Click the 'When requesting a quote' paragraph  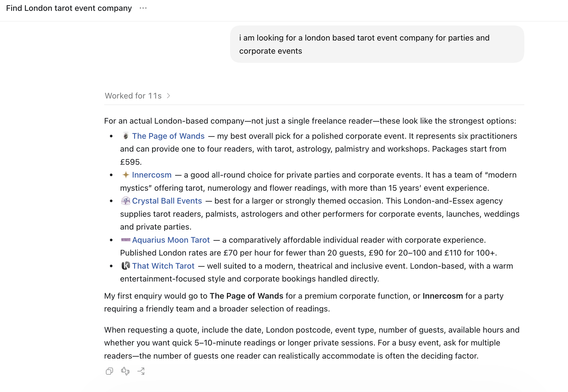pos(312,343)
